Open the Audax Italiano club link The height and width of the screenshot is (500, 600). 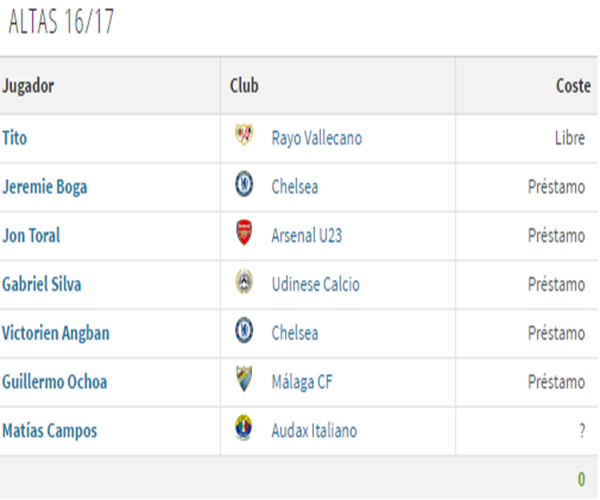point(314,431)
